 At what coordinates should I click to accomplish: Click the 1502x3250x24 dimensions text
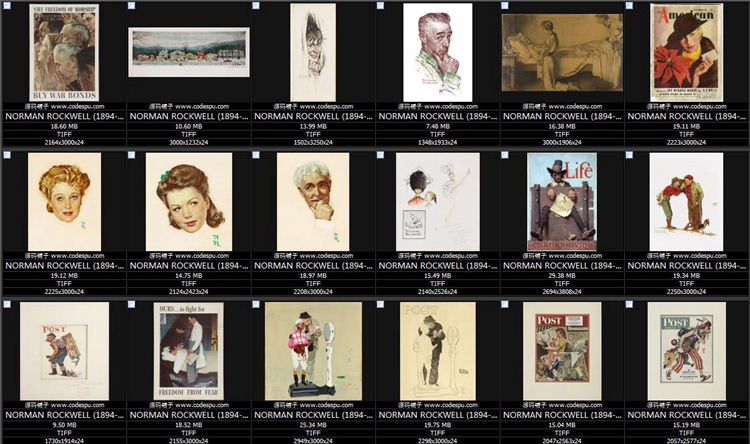coord(313,143)
